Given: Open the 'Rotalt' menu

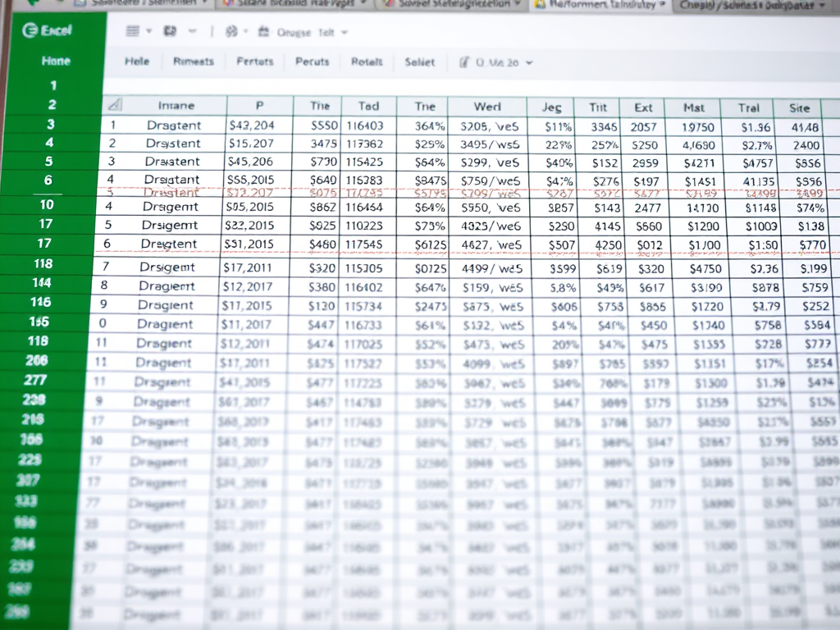Looking at the screenshot, I should (367, 62).
